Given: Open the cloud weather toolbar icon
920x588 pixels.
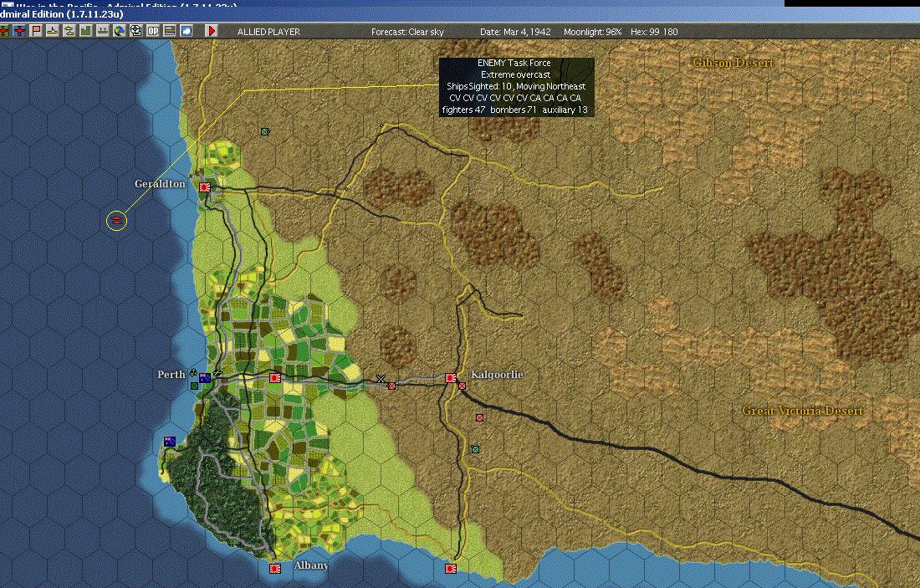Looking at the screenshot, I should coord(186,31).
